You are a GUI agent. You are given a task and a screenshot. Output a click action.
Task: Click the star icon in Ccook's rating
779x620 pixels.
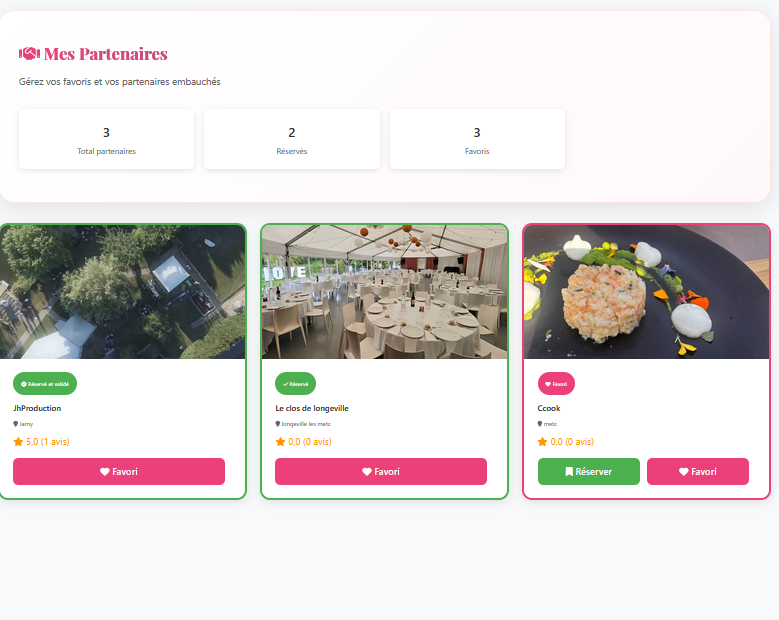click(x=543, y=441)
